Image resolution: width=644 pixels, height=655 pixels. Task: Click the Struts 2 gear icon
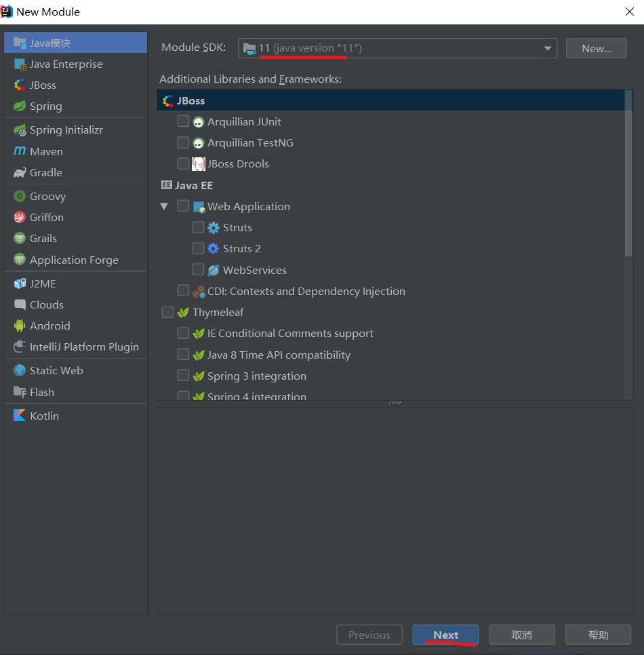pos(214,249)
